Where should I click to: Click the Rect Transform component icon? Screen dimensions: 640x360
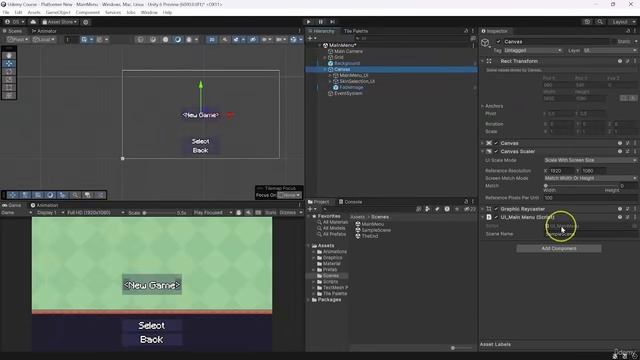point(489,61)
